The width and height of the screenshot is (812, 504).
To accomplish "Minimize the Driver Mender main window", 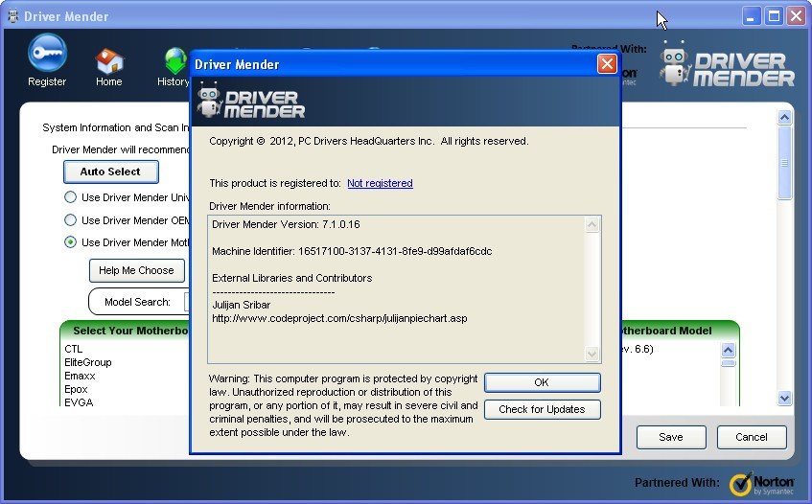I will tap(751, 16).
